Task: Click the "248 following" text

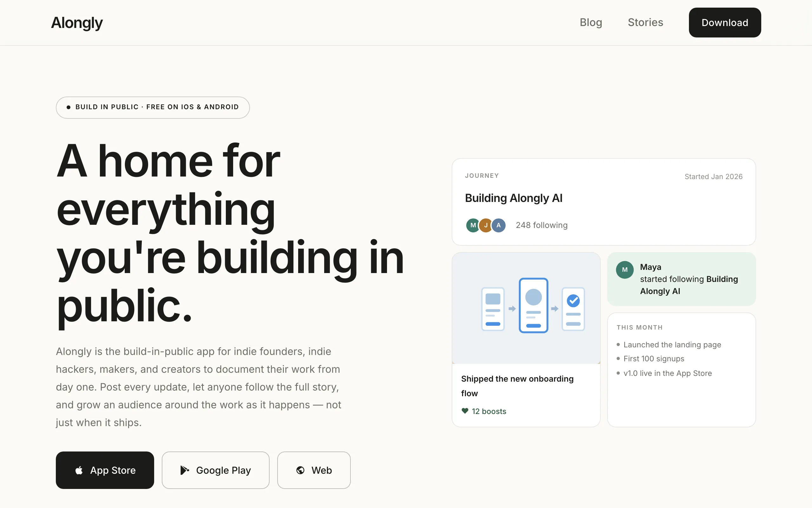Action: pyautogui.click(x=541, y=225)
